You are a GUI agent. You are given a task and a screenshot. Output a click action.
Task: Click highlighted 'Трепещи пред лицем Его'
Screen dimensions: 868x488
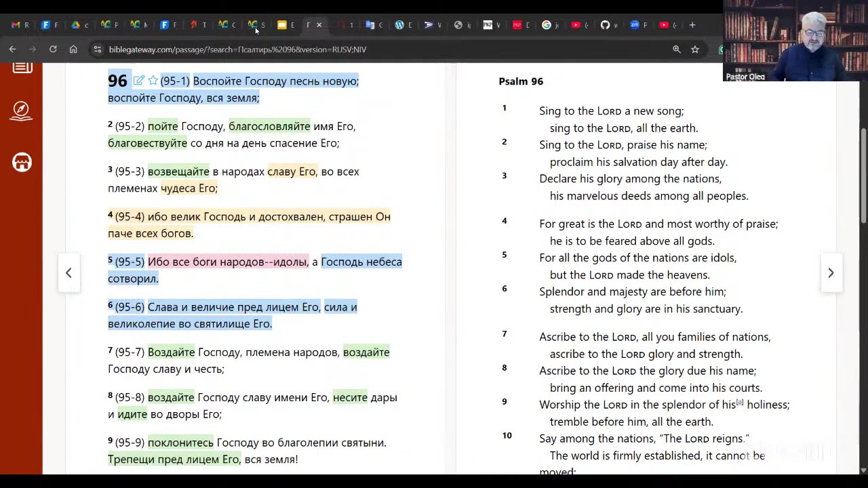(x=174, y=460)
